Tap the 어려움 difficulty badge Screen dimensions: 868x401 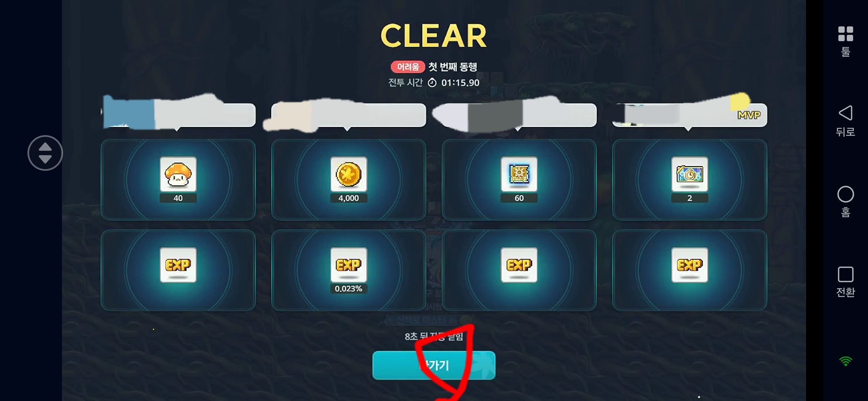click(408, 67)
